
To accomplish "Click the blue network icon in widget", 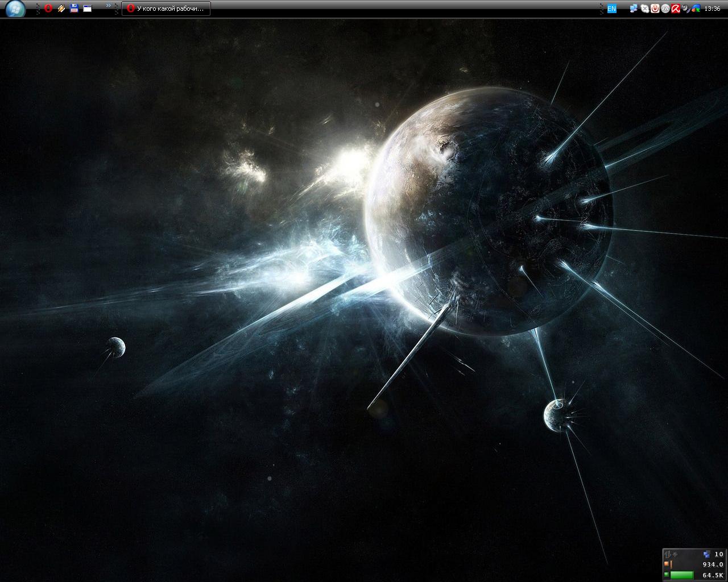I will (706, 554).
